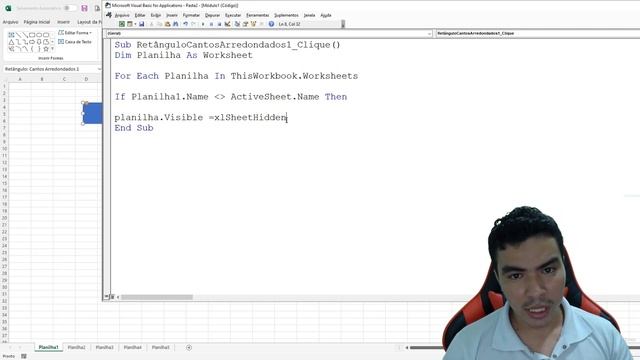Click the Find binoculars icon in VBA toolbar
640x360 pixels.
tap(176, 24)
